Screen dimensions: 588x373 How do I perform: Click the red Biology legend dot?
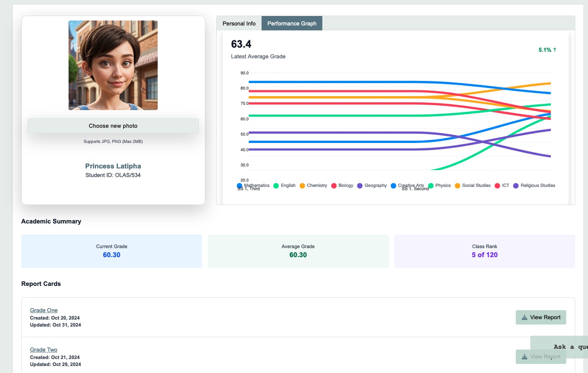334,186
